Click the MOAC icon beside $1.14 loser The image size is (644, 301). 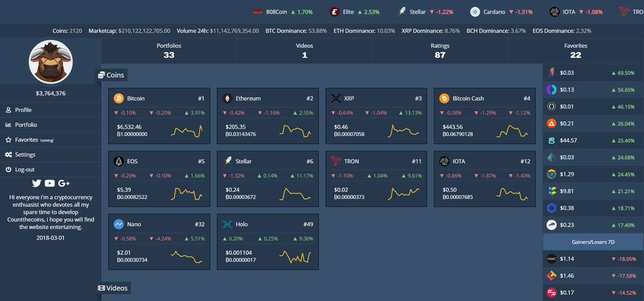pos(551,259)
